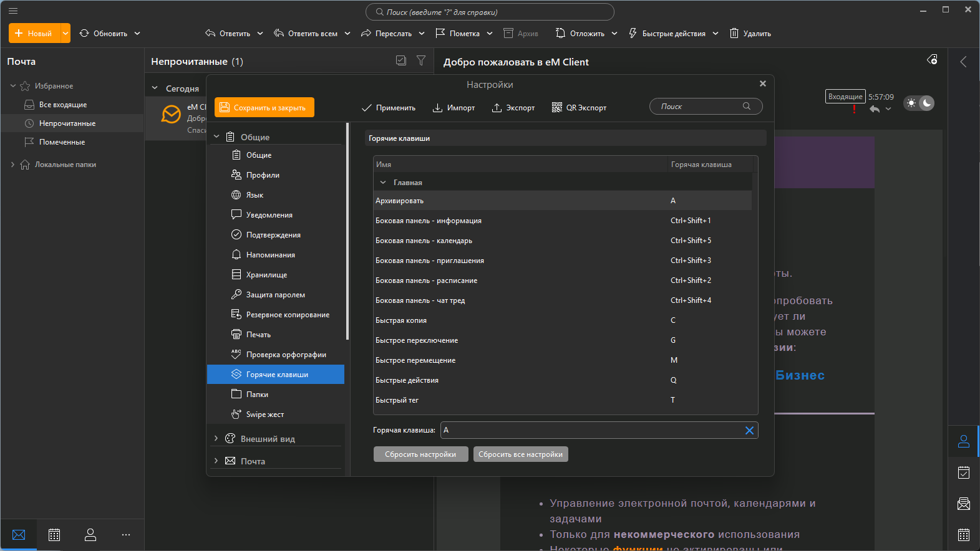This screenshot has width=980, height=551.
Task: Open the calendar view in bottom bar
Action: pos(54,535)
